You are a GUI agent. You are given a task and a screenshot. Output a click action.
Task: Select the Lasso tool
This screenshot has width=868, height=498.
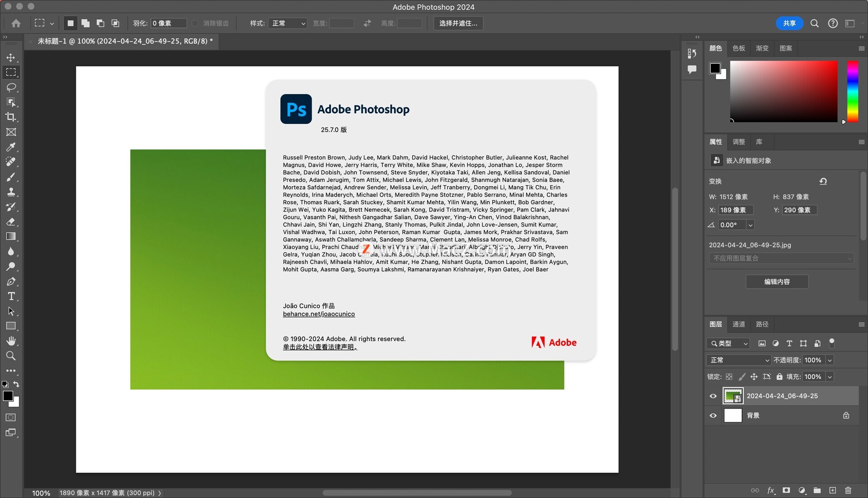11,87
